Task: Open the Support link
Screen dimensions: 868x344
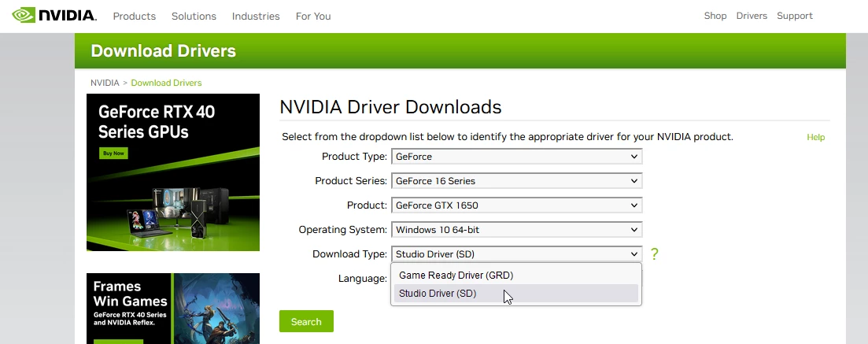Action: click(x=795, y=16)
